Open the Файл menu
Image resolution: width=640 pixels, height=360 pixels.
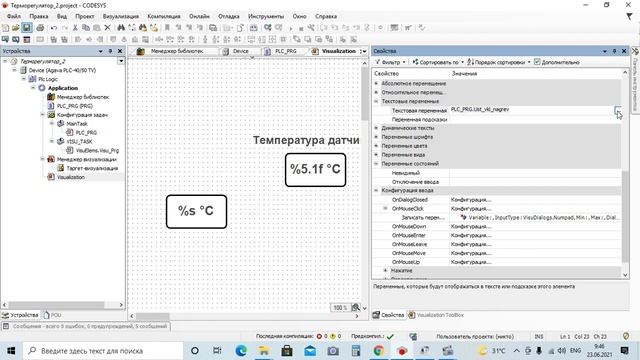pyautogui.click(x=14, y=16)
